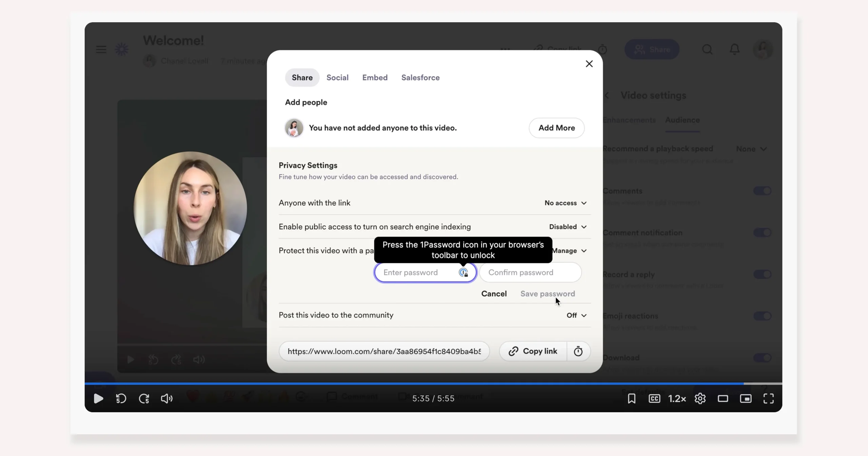
Task: Play the video
Action: pyautogui.click(x=98, y=398)
